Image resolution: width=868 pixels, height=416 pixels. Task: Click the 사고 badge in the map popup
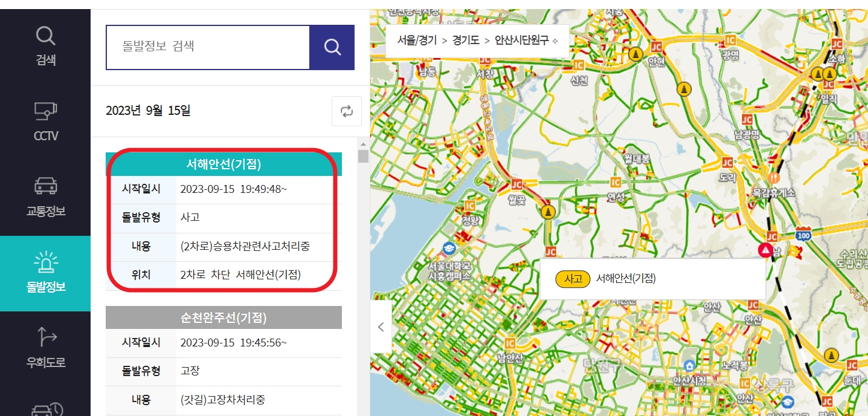(571, 279)
